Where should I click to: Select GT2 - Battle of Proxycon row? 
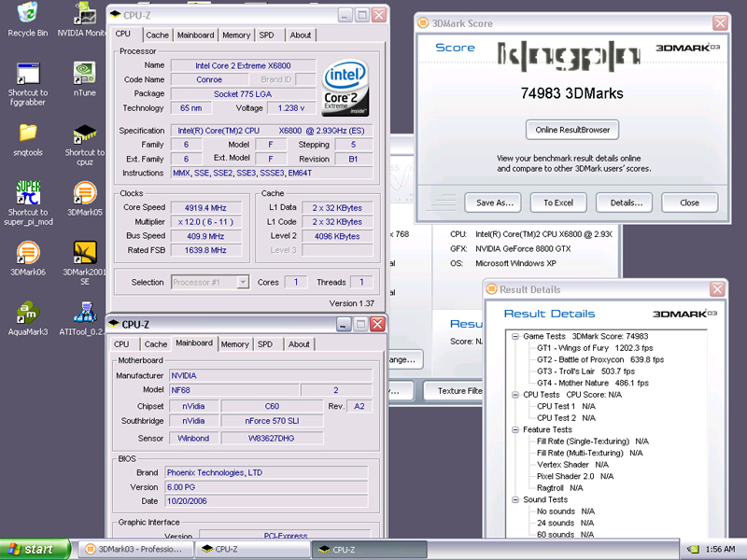600,359
